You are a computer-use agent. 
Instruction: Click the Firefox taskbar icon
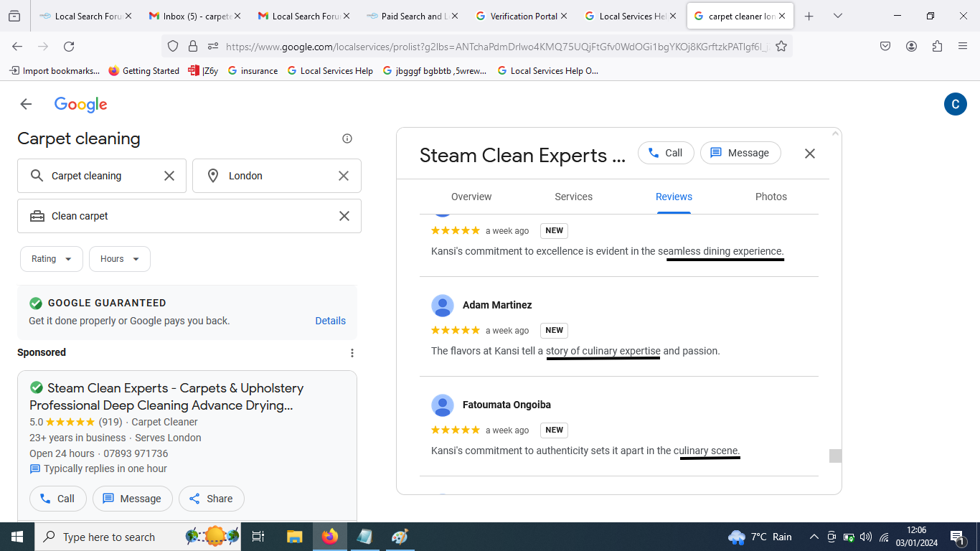[330, 537]
